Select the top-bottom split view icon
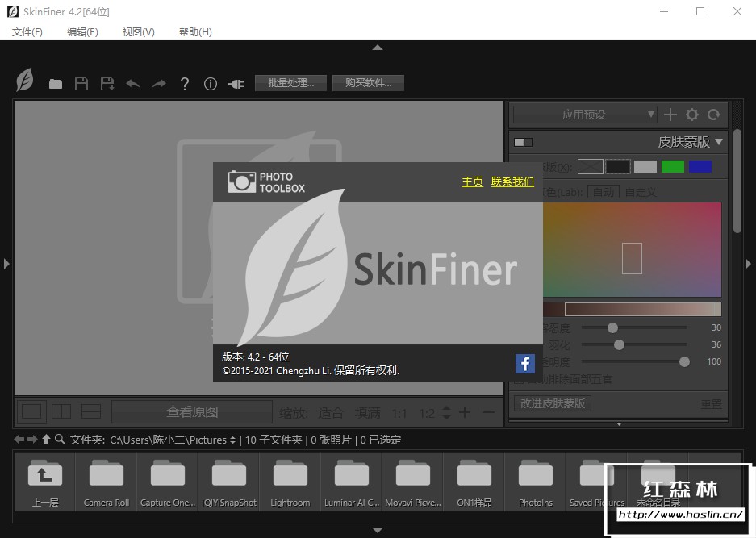 (91, 411)
